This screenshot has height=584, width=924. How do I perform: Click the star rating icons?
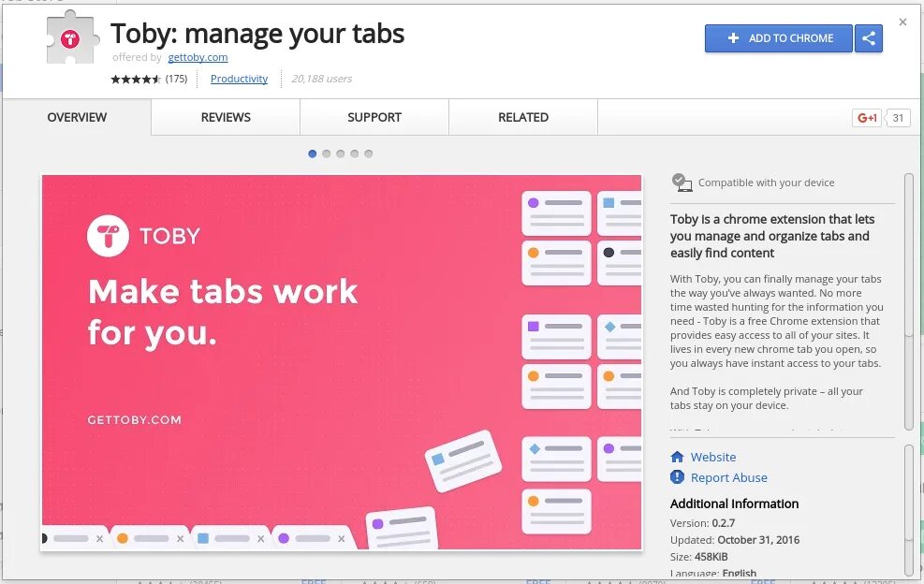tap(136, 79)
